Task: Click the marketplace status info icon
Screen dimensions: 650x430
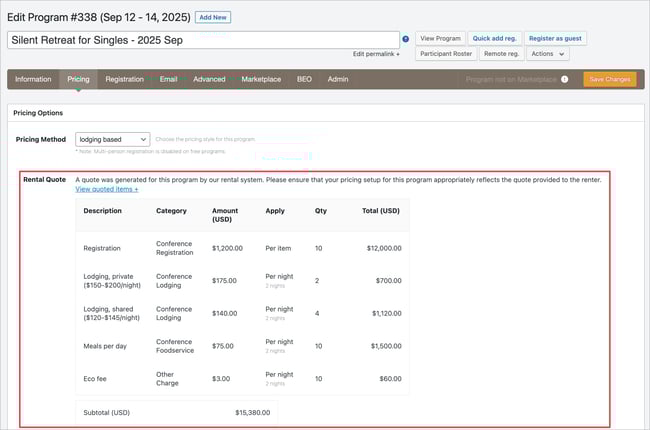Action: pyautogui.click(x=565, y=79)
